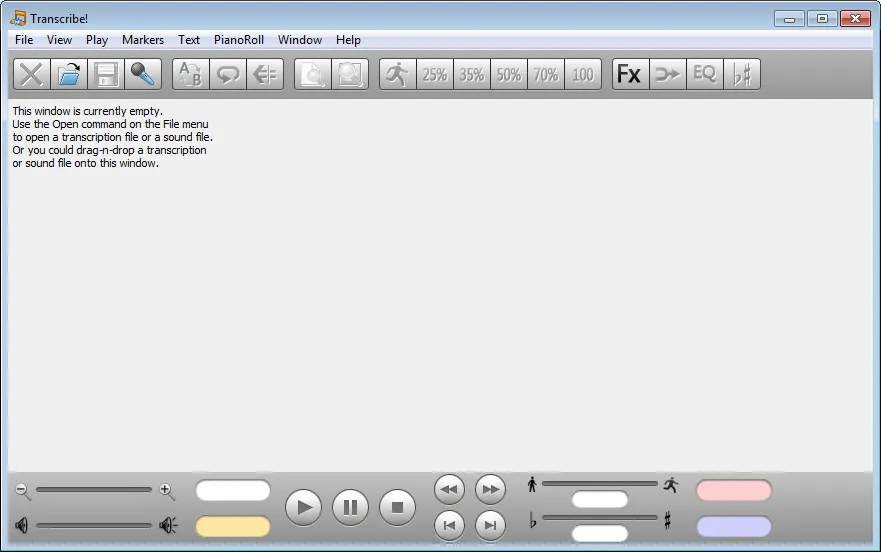This screenshot has width=881, height=552.
Task: Pause playback with the Pause button
Action: [x=350, y=508]
